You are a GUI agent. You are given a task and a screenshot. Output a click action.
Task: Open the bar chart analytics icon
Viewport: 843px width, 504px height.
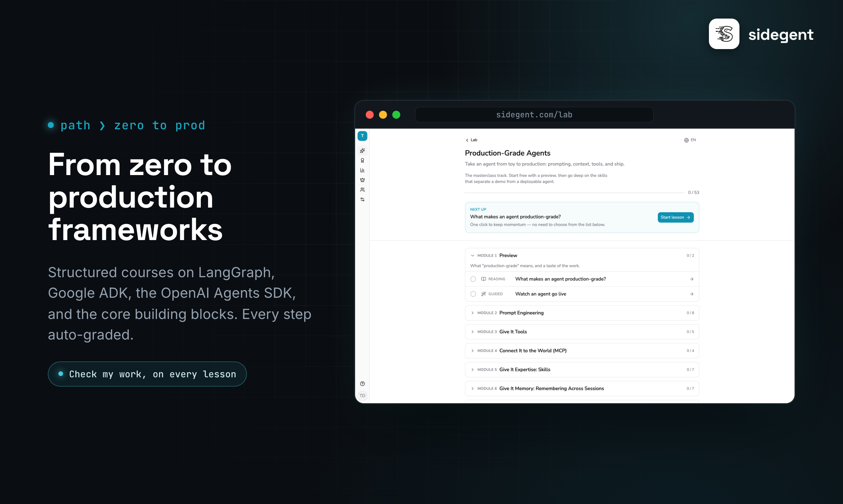[362, 170]
